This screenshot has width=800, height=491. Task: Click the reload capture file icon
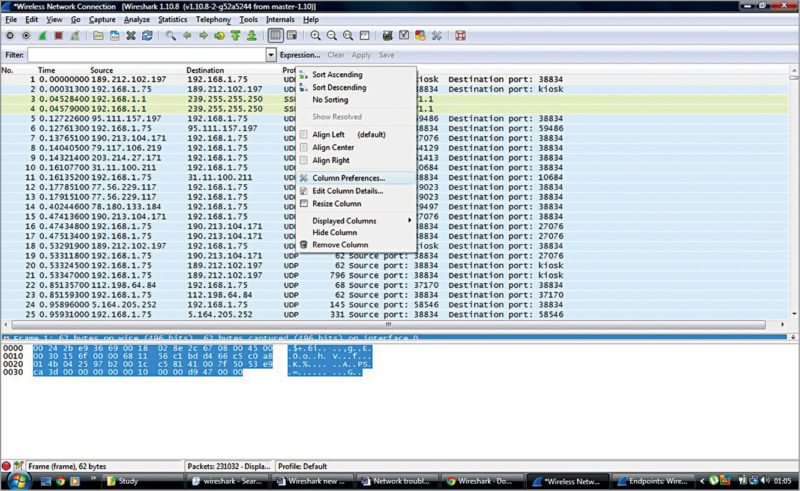[147, 35]
